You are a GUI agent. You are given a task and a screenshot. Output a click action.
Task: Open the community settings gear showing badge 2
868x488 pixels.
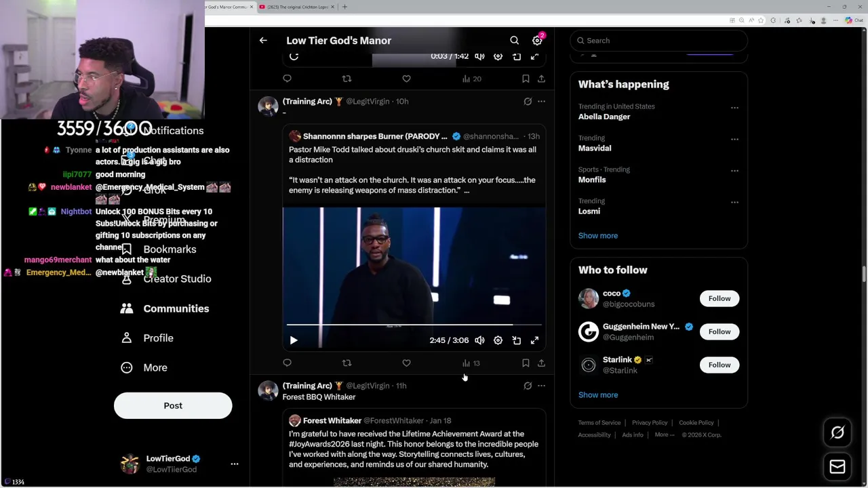click(538, 40)
